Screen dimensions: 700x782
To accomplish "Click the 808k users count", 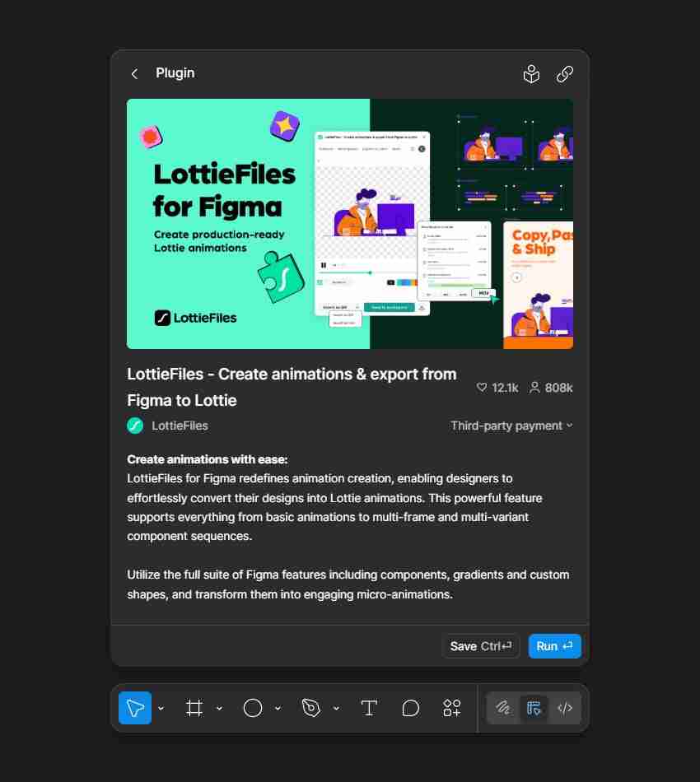I will tap(551, 388).
